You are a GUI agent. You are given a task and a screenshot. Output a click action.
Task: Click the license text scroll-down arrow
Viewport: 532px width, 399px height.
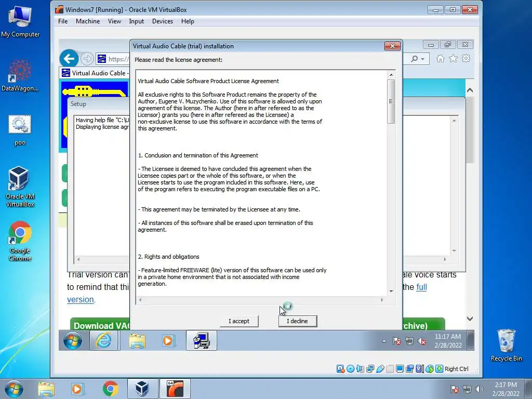click(391, 291)
